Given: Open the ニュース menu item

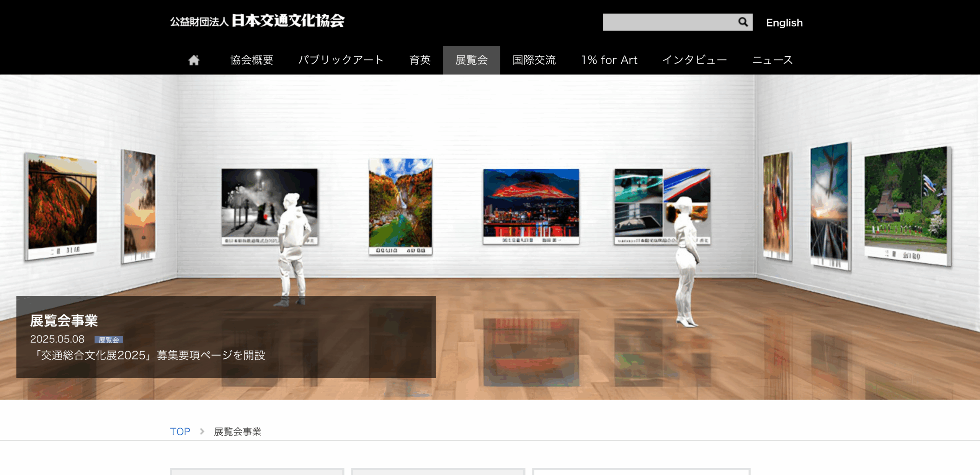Looking at the screenshot, I should coord(773,60).
